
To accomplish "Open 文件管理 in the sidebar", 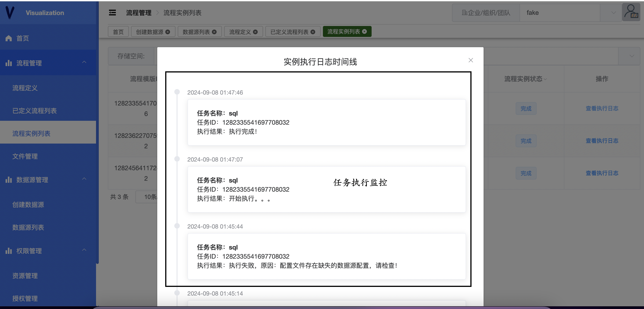I will (48, 156).
